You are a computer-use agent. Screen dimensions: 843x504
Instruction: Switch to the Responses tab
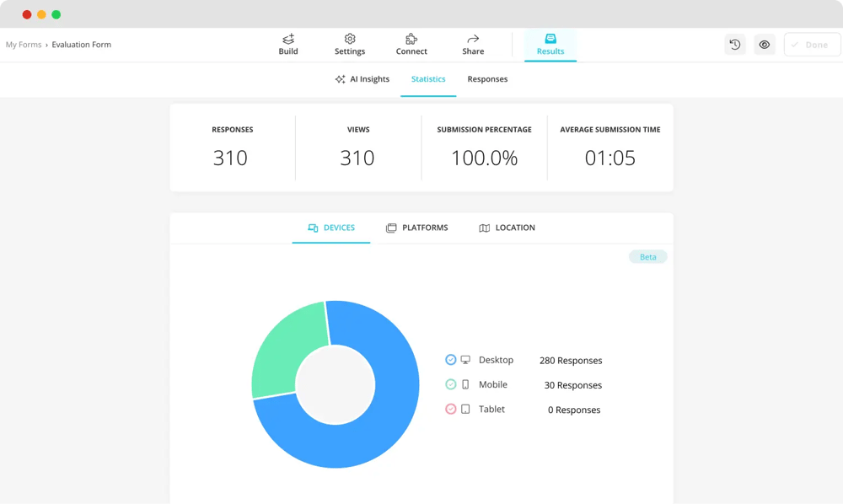[x=487, y=79]
